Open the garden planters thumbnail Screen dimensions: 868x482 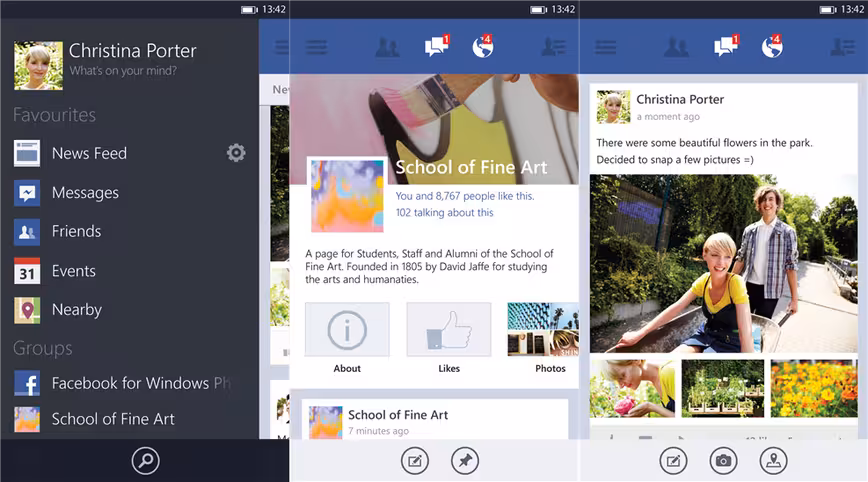tap(723, 388)
